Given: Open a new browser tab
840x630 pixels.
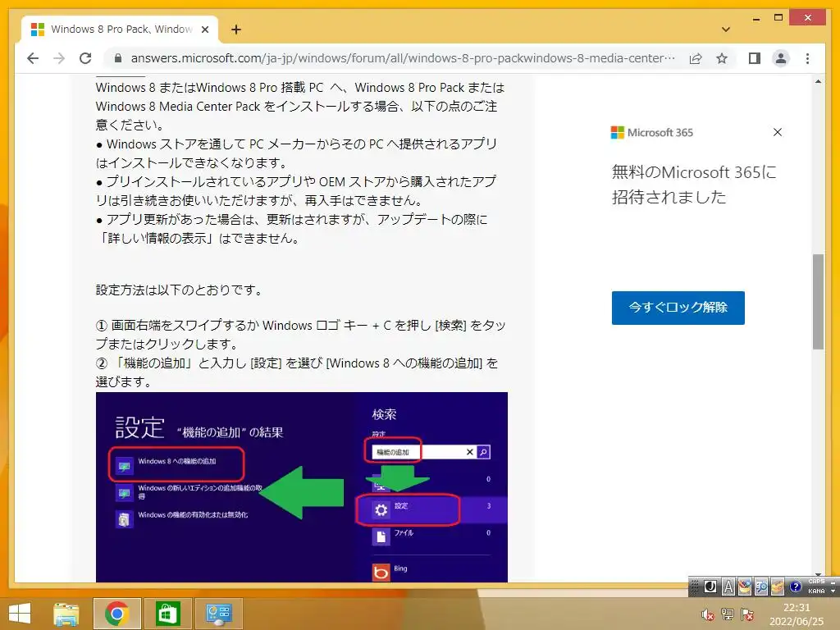Looking at the screenshot, I should [x=235, y=30].
